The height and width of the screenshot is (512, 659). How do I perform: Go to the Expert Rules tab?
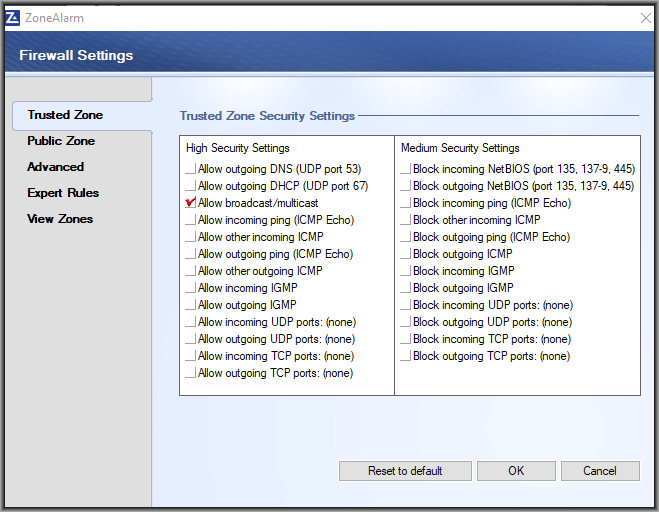[63, 193]
